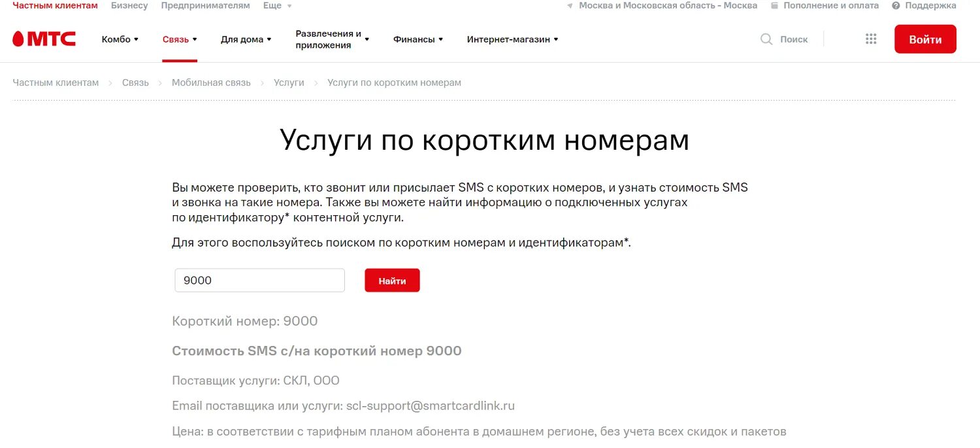The image size is (980, 448).
Task: Expand the Для дома menu
Action: [246, 39]
